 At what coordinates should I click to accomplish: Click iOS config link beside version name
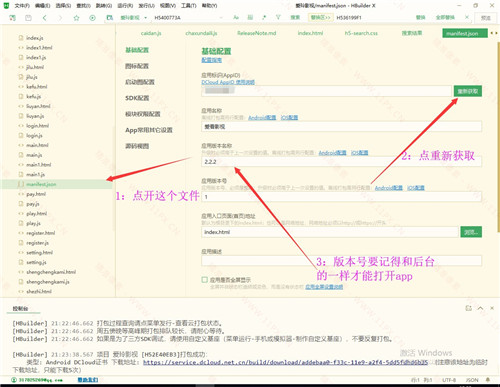[x=359, y=153]
